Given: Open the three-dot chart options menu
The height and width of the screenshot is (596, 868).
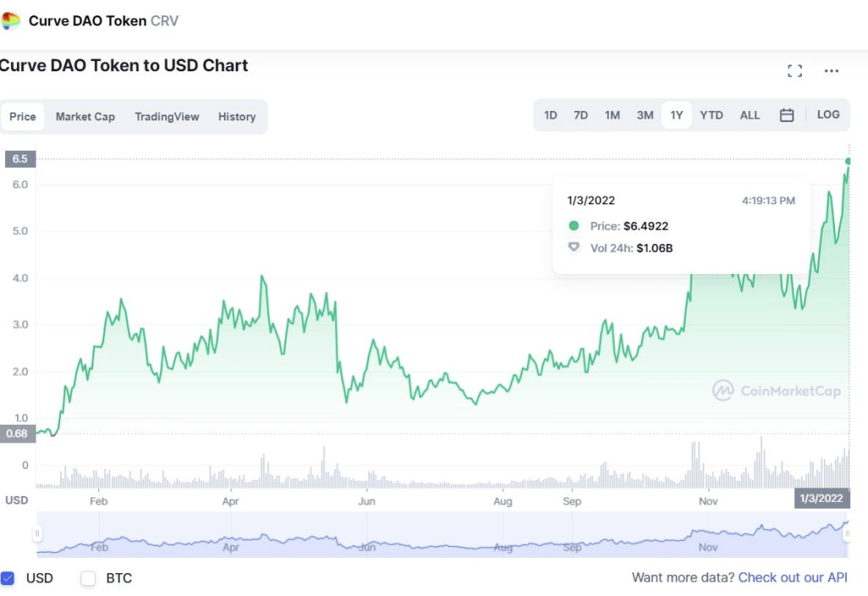Looking at the screenshot, I should [x=831, y=71].
